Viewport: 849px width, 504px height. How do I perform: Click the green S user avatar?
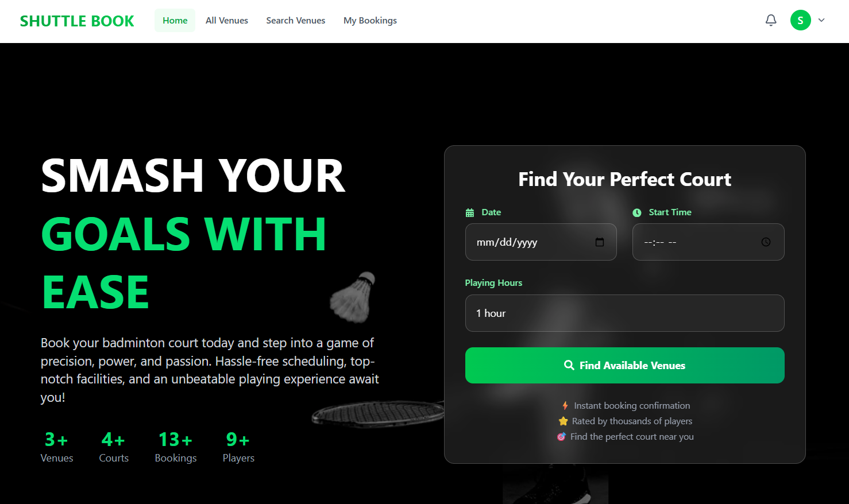point(800,20)
